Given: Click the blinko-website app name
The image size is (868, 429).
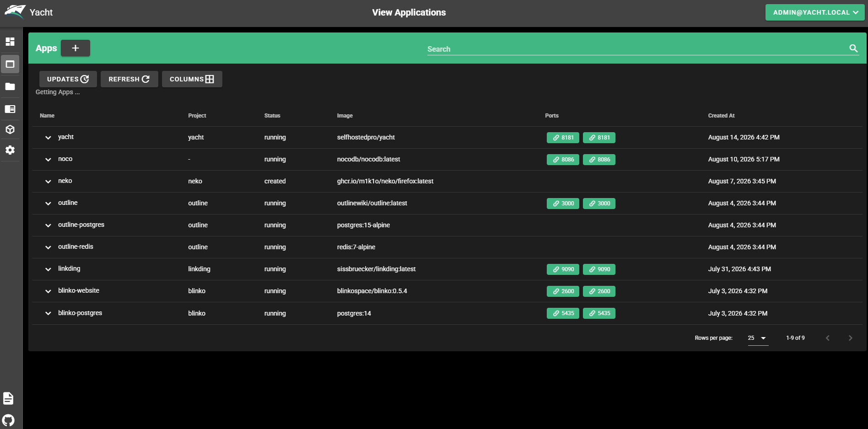Looking at the screenshot, I should point(79,290).
